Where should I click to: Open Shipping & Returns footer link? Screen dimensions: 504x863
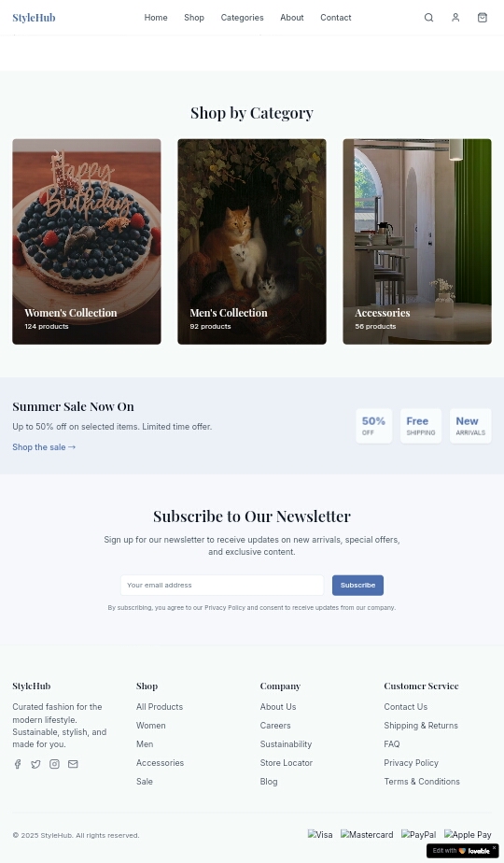point(421,726)
